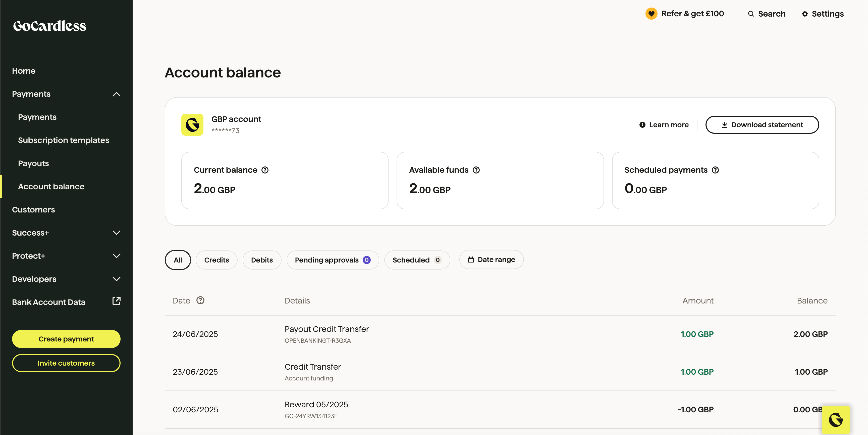The height and width of the screenshot is (435, 868).
Task: Click the 2.00 GBP balance cell
Action: point(810,334)
